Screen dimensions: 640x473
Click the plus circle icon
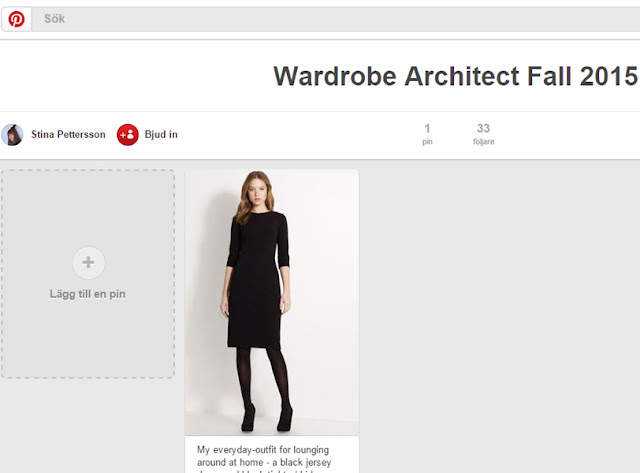89,263
